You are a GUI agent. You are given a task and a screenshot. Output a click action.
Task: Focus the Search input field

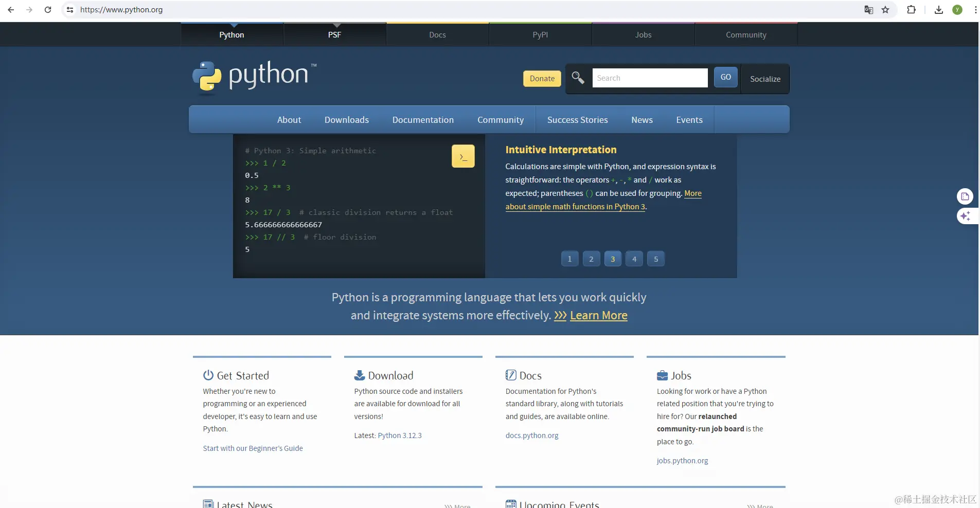(650, 78)
